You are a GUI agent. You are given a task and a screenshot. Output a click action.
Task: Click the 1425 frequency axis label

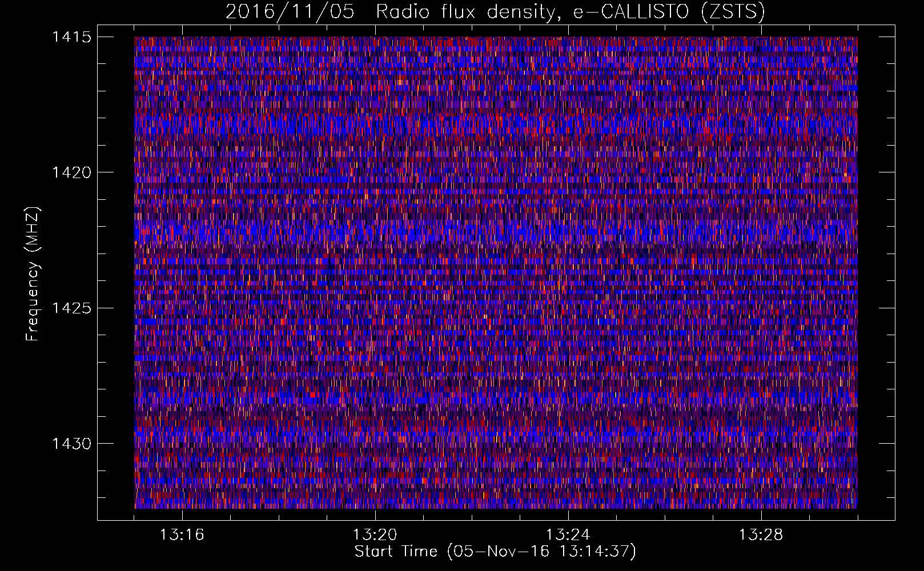(x=71, y=308)
